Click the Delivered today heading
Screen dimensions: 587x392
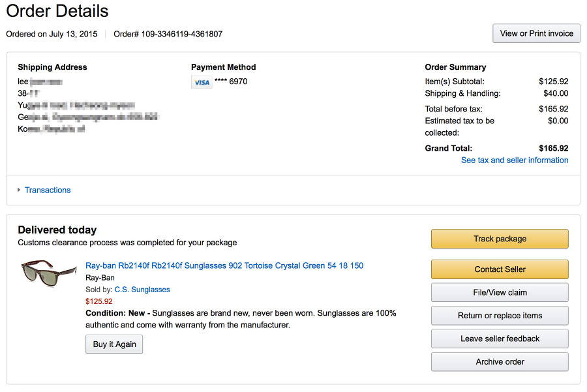pos(57,230)
